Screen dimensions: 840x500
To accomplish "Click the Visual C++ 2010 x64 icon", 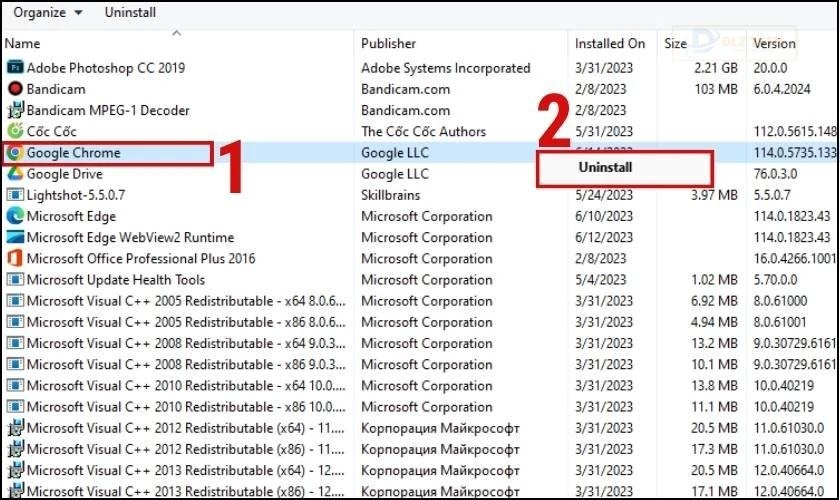I will pos(15,385).
